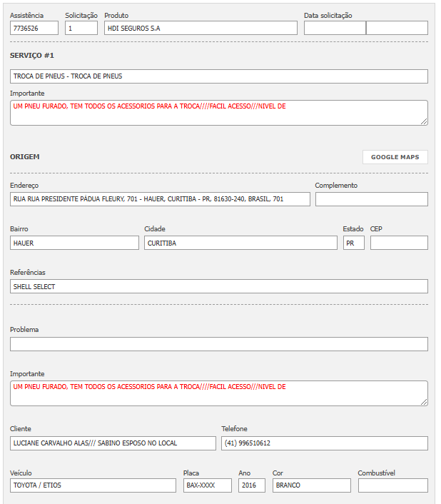The height and width of the screenshot is (504, 441).
Task: Click the first Data solicitação field
Action: [334, 28]
